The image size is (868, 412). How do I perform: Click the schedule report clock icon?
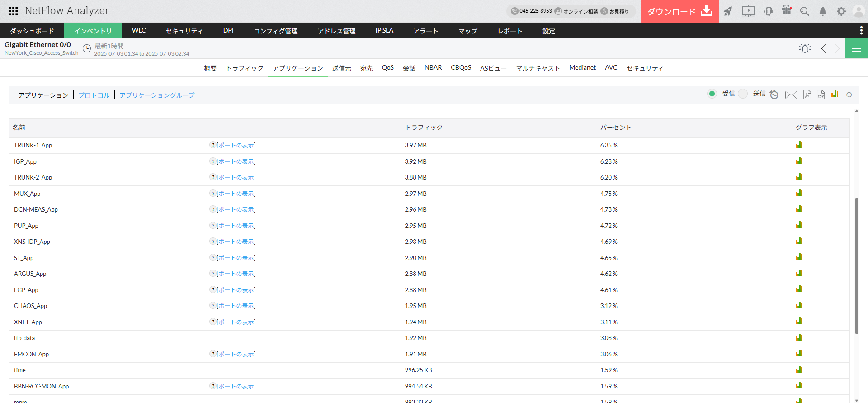tap(774, 95)
